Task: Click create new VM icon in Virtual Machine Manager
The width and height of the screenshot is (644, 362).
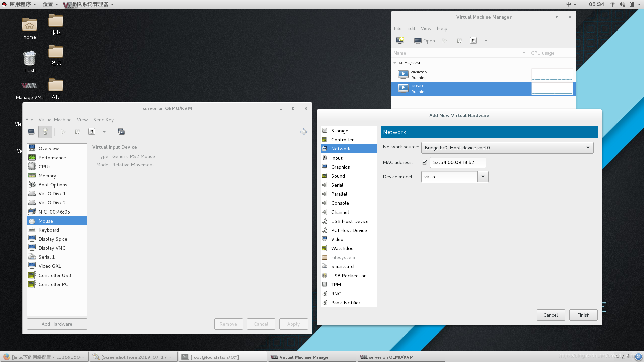Action: coord(400,41)
